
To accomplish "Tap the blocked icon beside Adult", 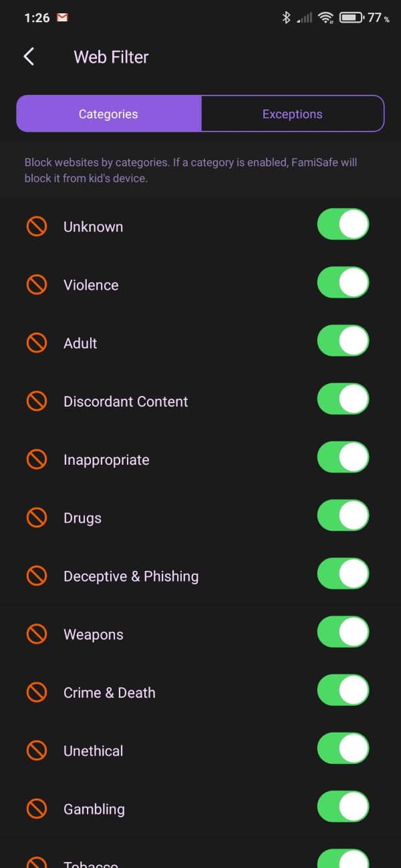I will pos(37,343).
